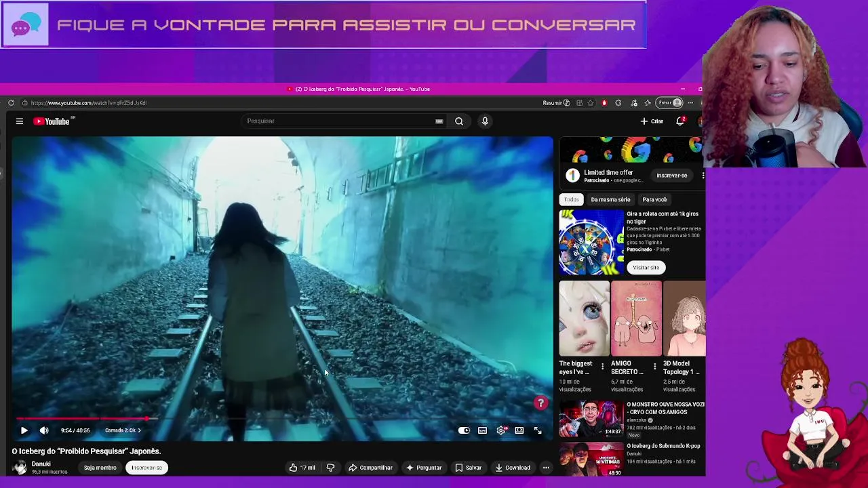The width and height of the screenshot is (868, 488).
Task: Open notifications bell with badge
Action: (680, 121)
